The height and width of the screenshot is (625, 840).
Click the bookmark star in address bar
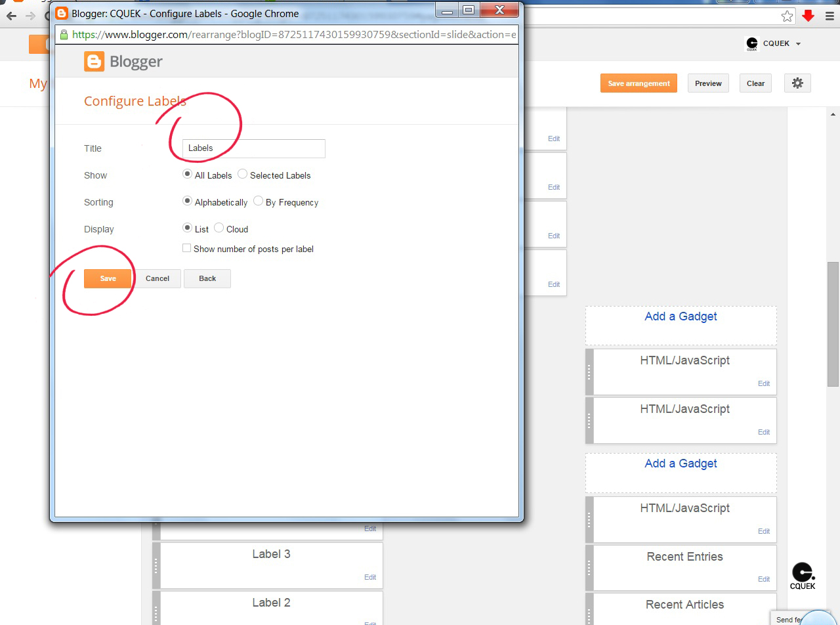[787, 16]
